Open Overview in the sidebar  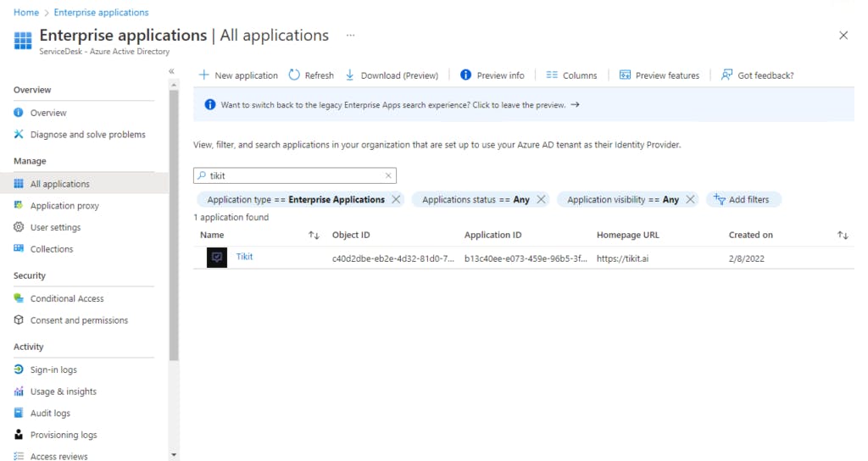click(x=48, y=113)
